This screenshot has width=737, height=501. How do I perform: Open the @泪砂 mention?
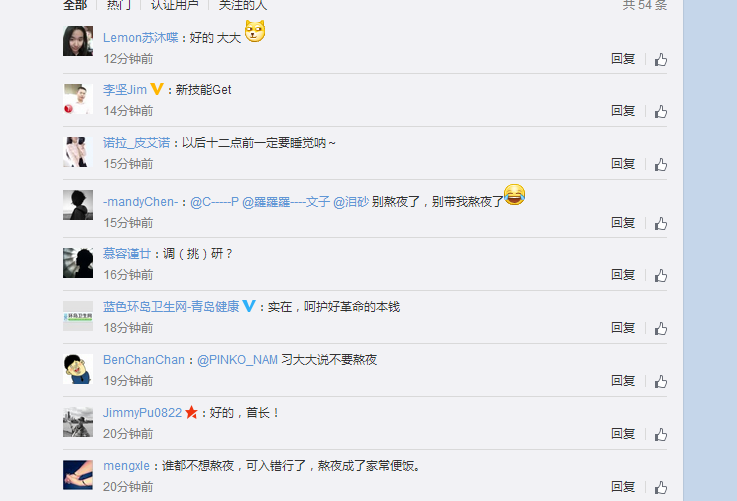(351, 202)
